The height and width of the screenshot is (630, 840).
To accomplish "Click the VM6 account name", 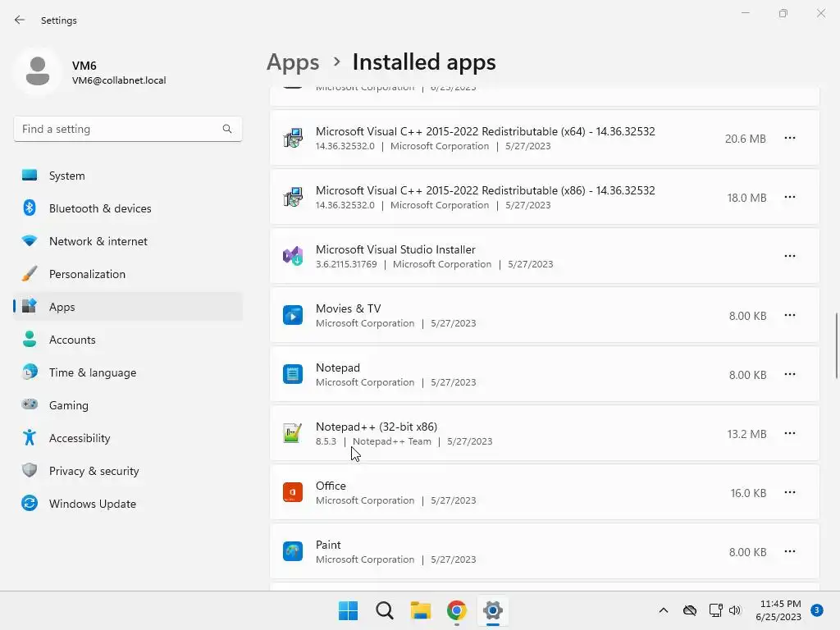I will coord(84,66).
